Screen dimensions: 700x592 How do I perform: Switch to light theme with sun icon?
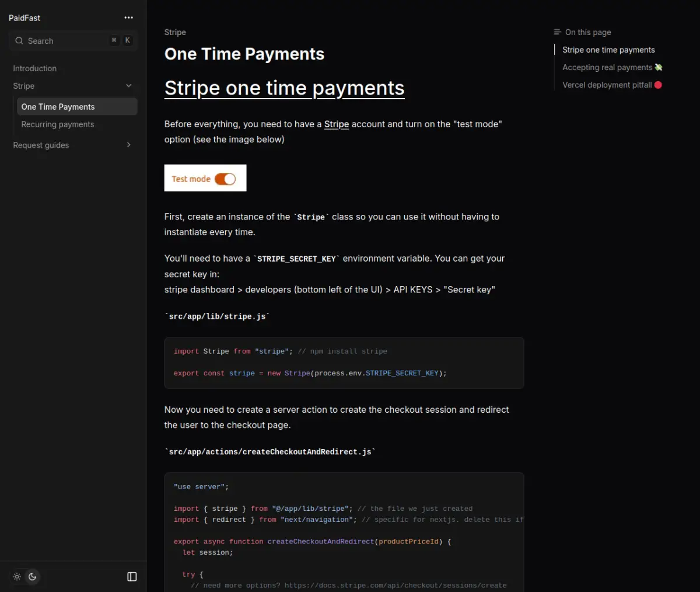[17, 577]
